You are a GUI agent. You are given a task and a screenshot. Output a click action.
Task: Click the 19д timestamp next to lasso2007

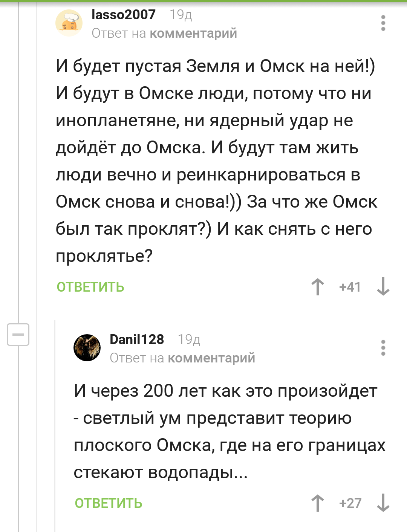(181, 15)
